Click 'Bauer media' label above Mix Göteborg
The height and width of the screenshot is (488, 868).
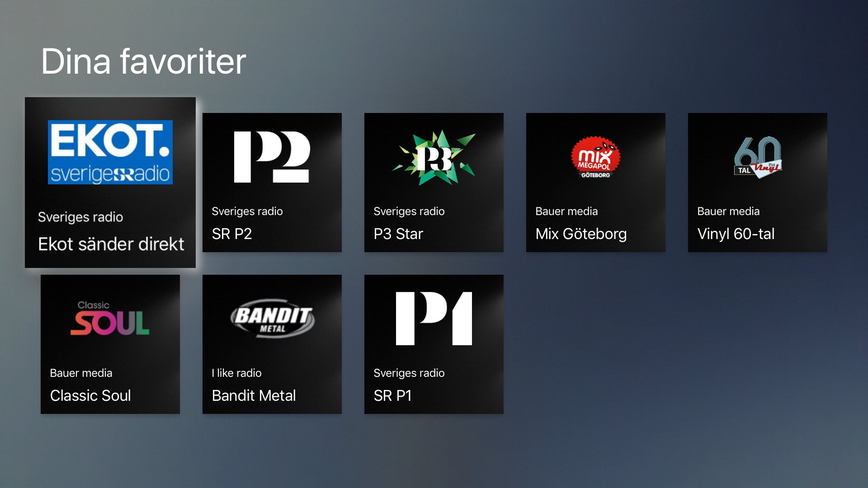point(566,211)
